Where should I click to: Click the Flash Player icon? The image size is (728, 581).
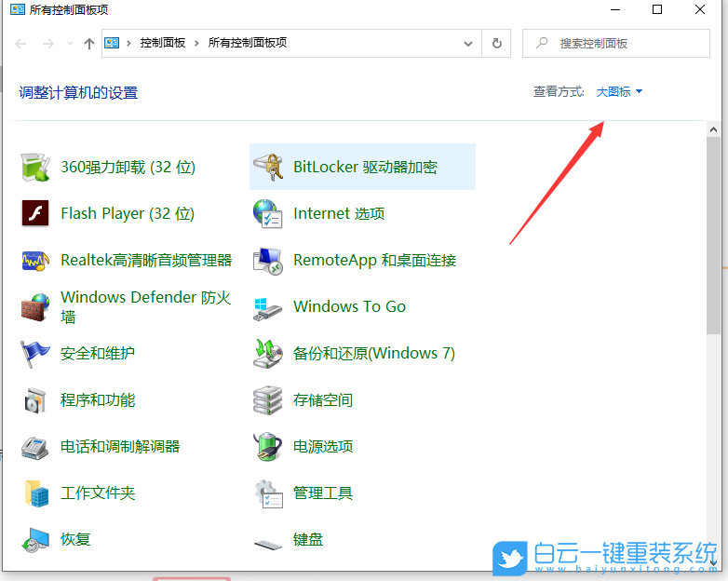click(x=35, y=213)
